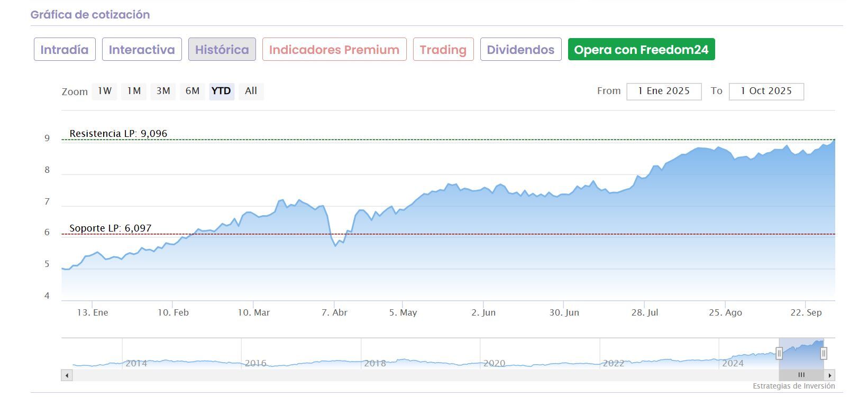868x397 pixels.
Task: Select the 1M zoom range
Action: (134, 91)
